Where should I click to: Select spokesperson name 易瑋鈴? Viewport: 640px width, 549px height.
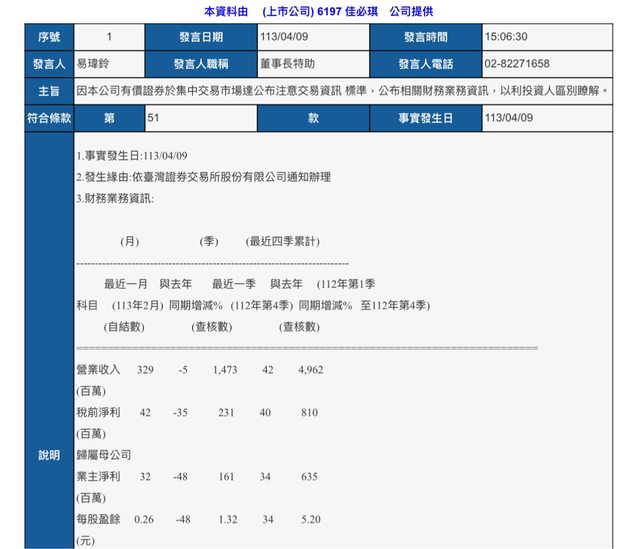coord(96,63)
